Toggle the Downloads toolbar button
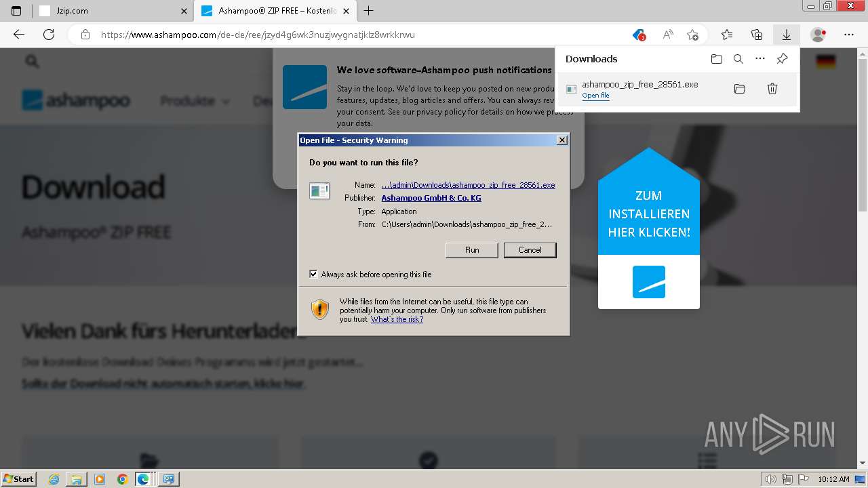 (x=786, y=35)
